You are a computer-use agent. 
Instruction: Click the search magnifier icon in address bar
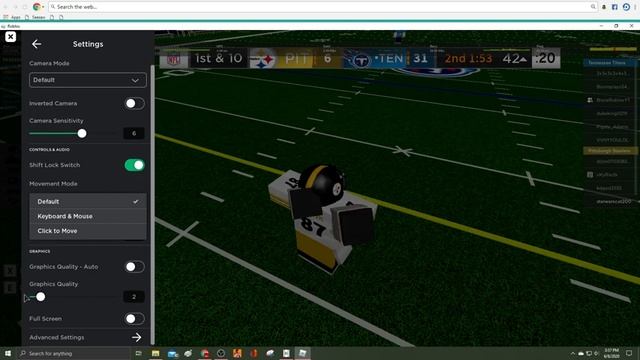[x=593, y=7]
